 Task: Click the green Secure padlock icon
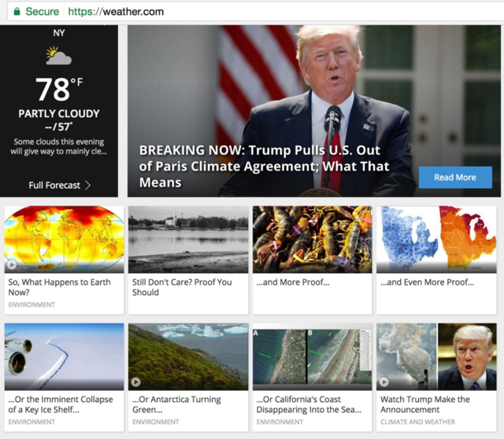[16, 12]
